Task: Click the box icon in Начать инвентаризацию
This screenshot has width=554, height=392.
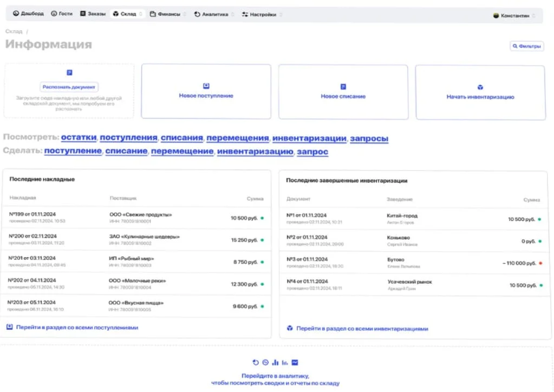Action: pos(480,87)
